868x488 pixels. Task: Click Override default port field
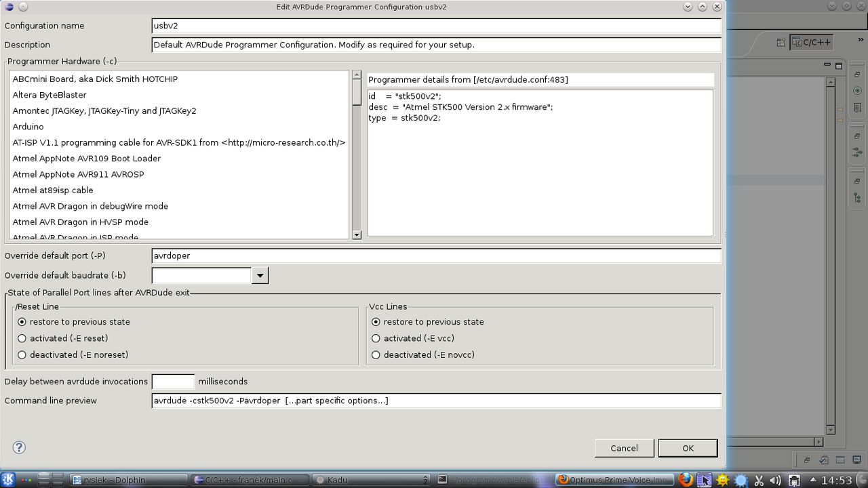(x=436, y=256)
